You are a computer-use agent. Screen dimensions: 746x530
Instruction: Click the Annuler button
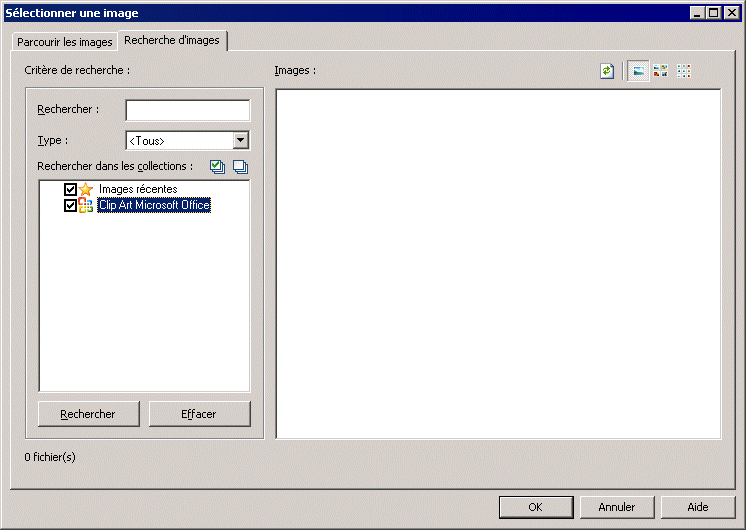click(617, 507)
